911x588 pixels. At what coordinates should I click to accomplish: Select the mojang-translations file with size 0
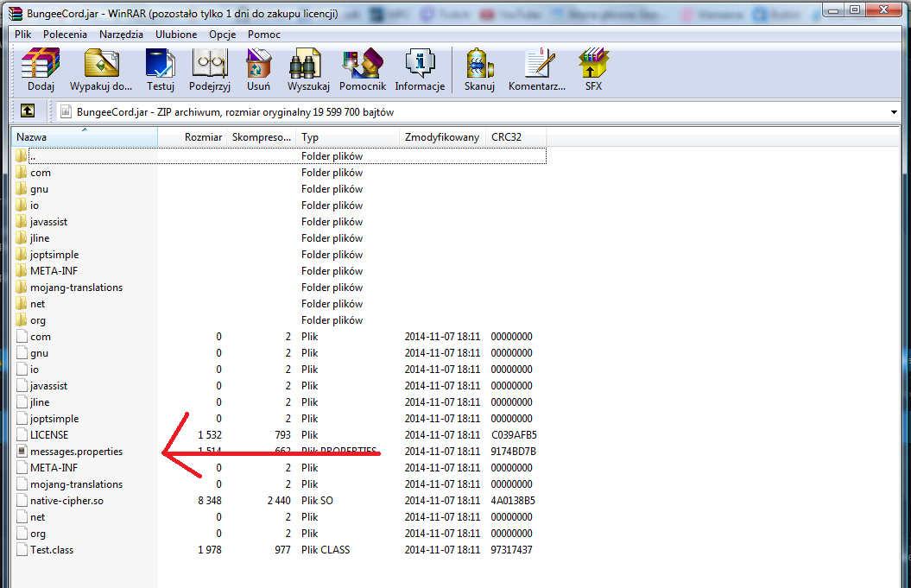pyautogui.click(x=76, y=484)
